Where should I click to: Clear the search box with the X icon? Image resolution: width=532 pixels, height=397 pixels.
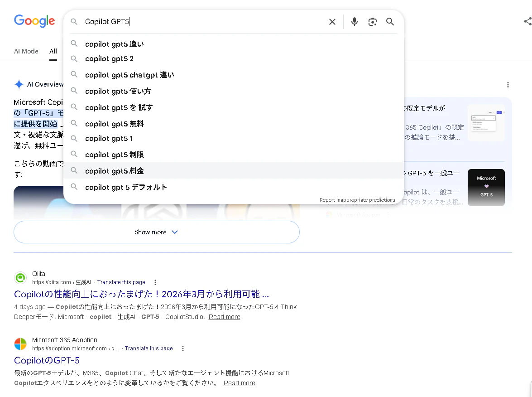pyautogui.click(x=332, y=21)
